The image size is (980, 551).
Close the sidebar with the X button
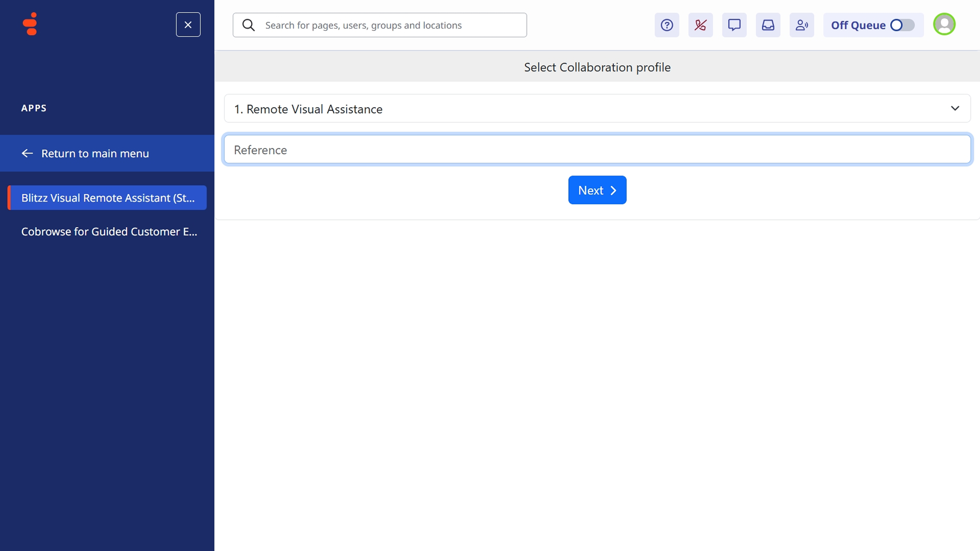click(188, 24)
